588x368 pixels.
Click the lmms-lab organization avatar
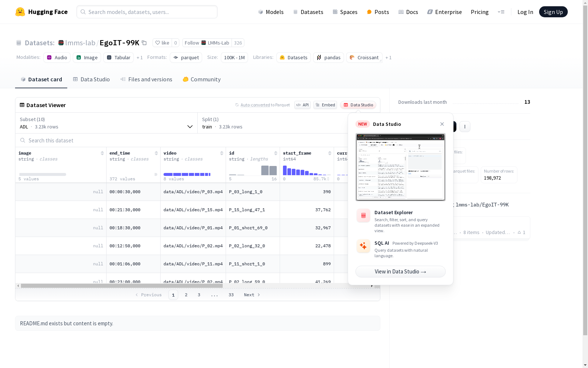[x=61, y=43]
